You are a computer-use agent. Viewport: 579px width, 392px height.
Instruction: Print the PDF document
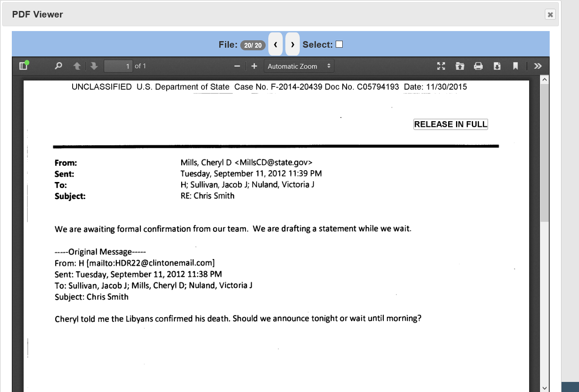pos(478,66)
